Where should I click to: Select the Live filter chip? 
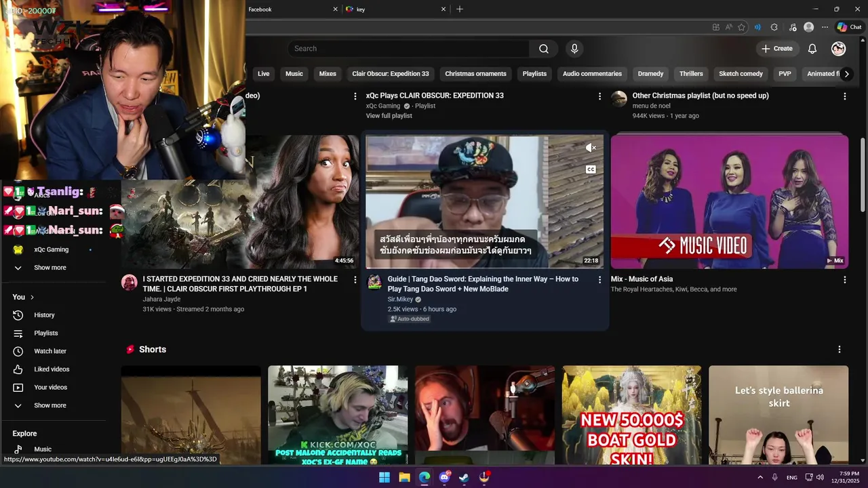pos(263,74)
